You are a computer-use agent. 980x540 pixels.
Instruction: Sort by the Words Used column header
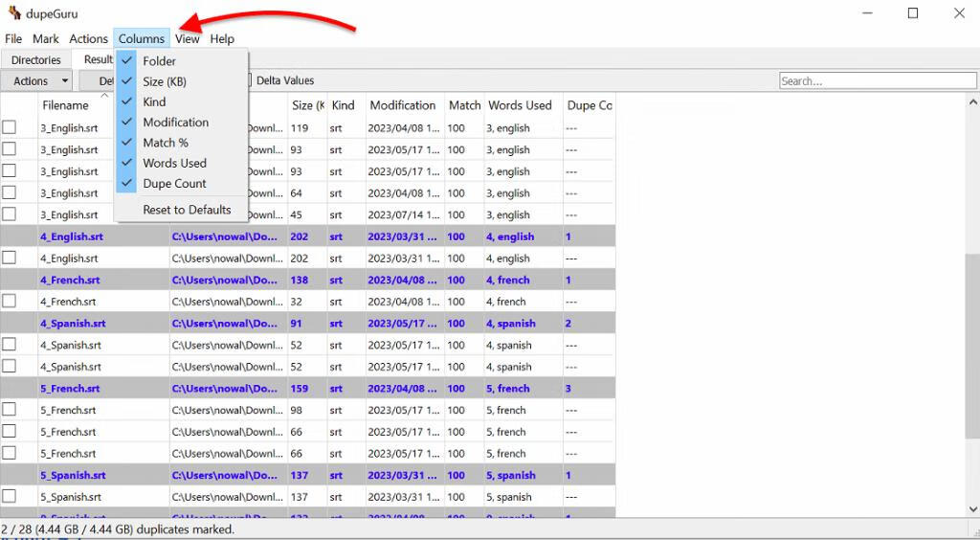(x=520, y=105)
